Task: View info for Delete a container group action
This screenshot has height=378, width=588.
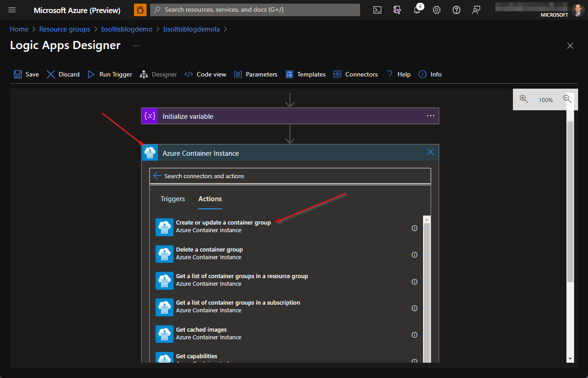Action: [414, 255]
